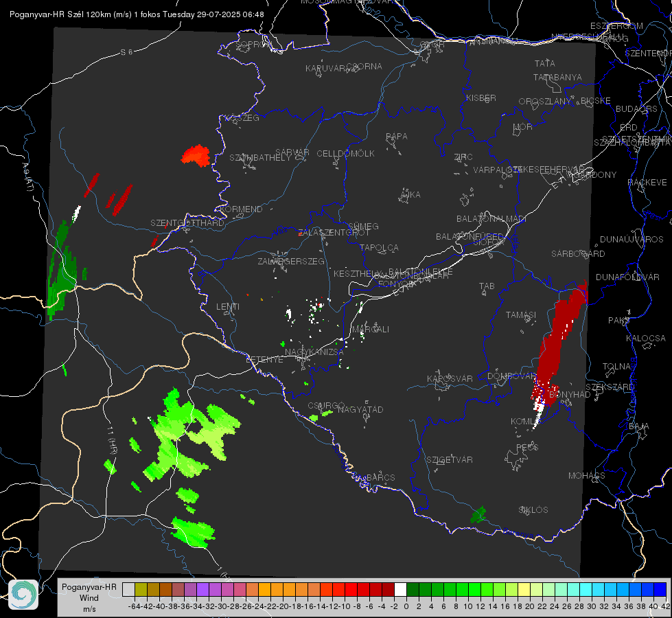Click the SIKLÓS city label
Viewport: 672px width, 618px height.
coord(533,510)
